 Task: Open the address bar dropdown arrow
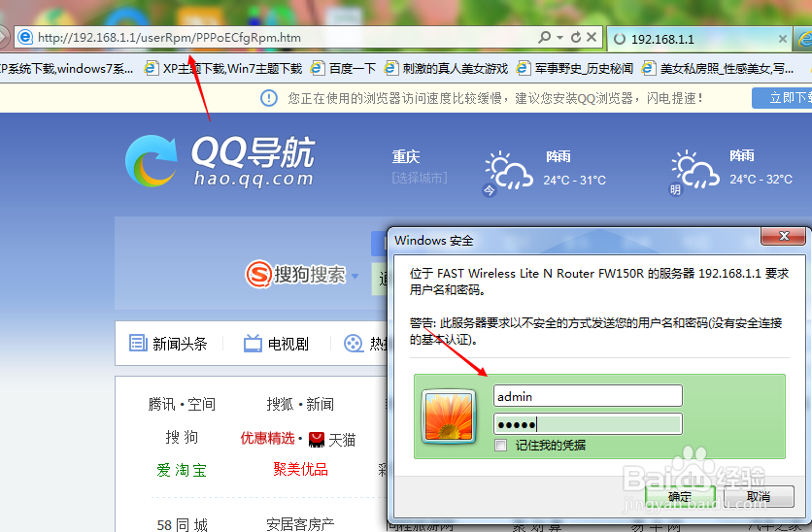pos(559,38)
